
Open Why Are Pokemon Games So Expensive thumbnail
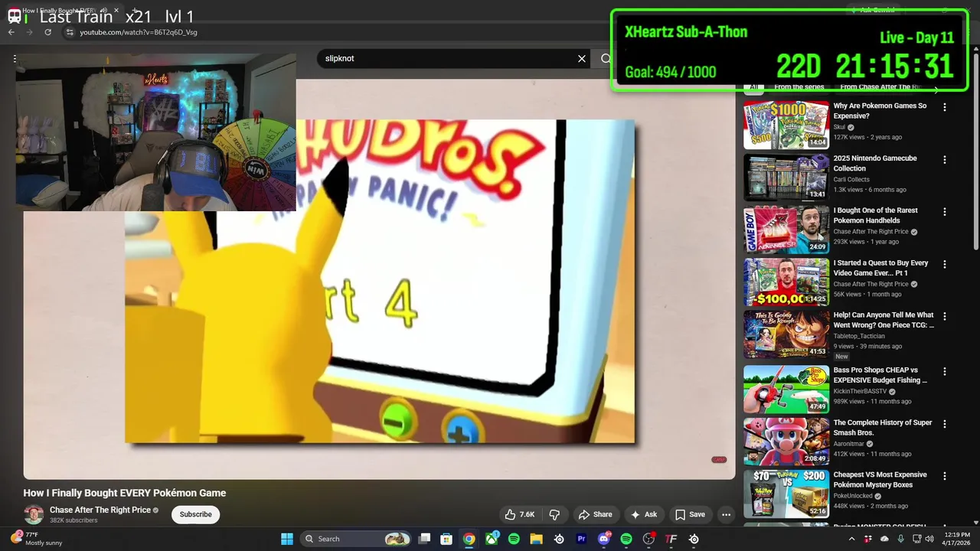pos(786,125)
